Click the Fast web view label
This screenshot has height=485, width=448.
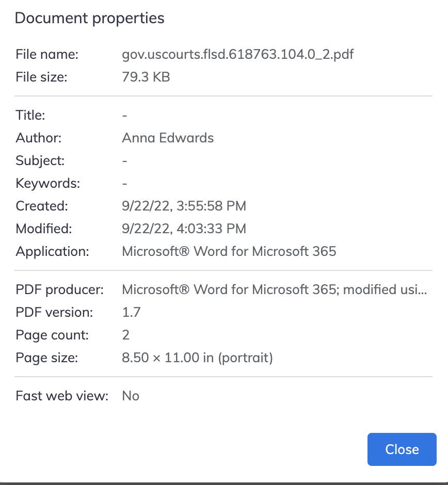coord(62,396)
